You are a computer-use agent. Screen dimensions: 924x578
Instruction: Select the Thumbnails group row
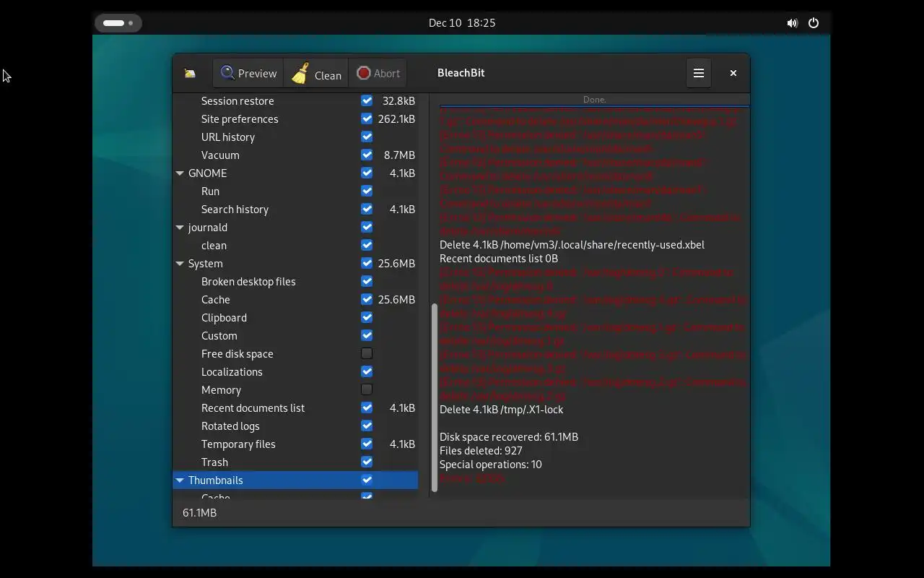(295, 480)
